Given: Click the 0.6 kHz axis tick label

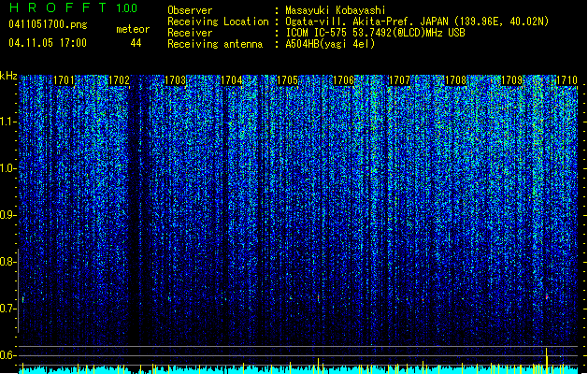Looking at the screenshot, I should click(8, 355).
